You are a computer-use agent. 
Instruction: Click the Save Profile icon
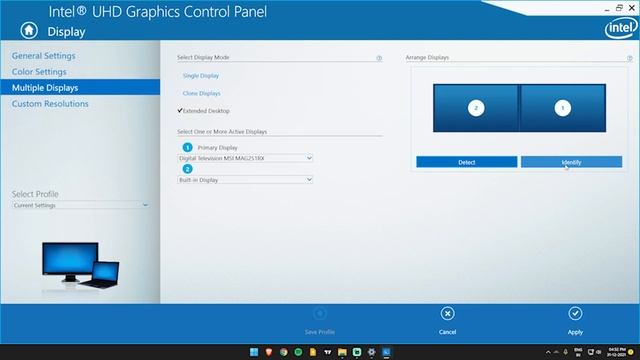pos(320,313)
